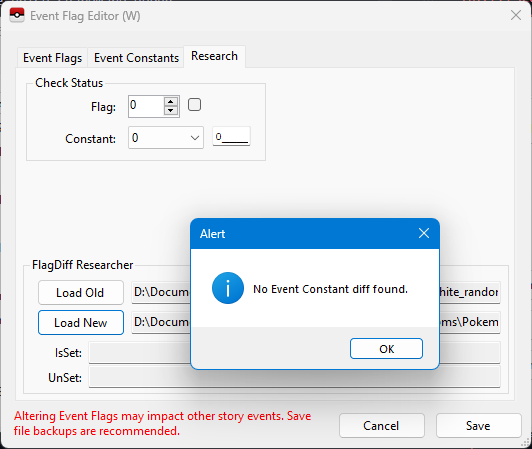Click the Flag number input box
The image size is (532, 449).
click(146, 106)
